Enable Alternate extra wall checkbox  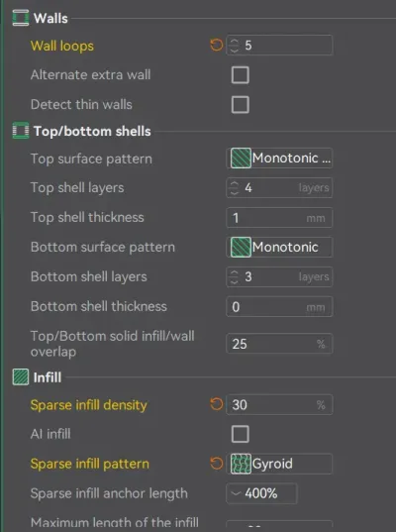241,74
